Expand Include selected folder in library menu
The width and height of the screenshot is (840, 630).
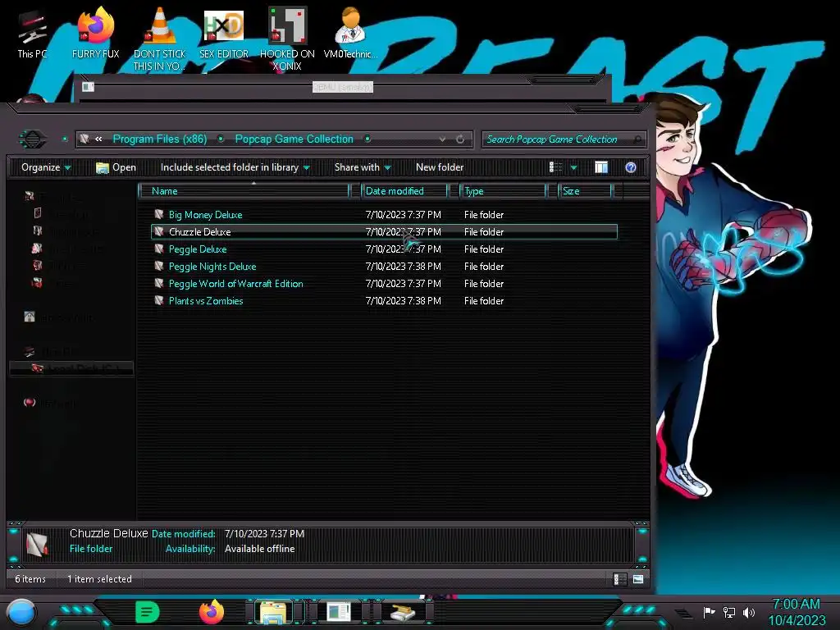(x=235, y=167)
